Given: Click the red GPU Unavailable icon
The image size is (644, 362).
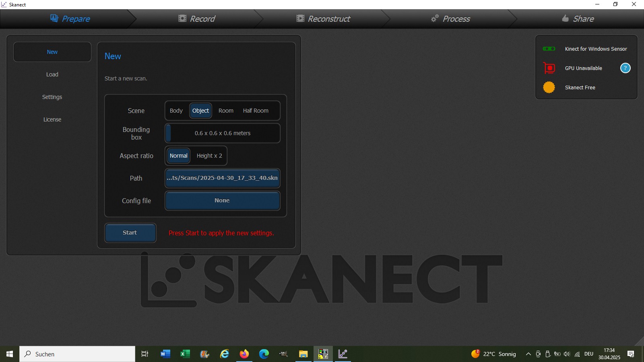Looking at the screenshot, I should (549, 68).
